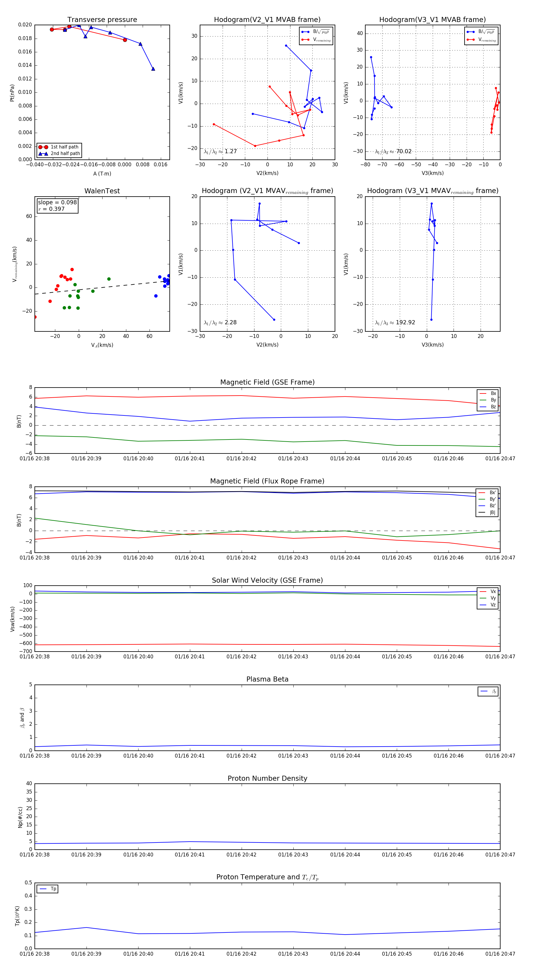Click the "Np(#/cc)" y-axis label

click(20, 817)
